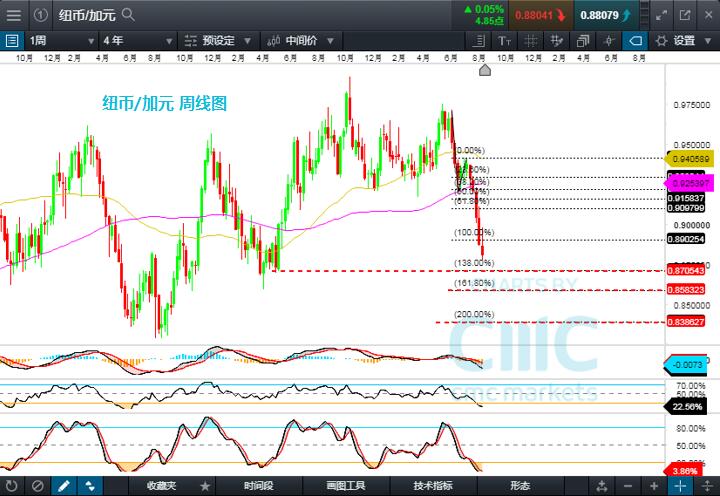Viewport: 720px width, 496px height.
Task: Click the sell price 0.88041 button
Action: (540, 15)
